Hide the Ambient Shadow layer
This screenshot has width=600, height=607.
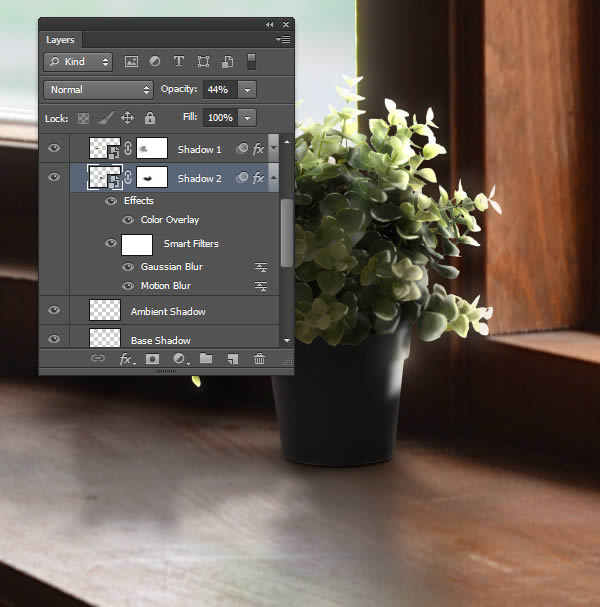point(54,310)
